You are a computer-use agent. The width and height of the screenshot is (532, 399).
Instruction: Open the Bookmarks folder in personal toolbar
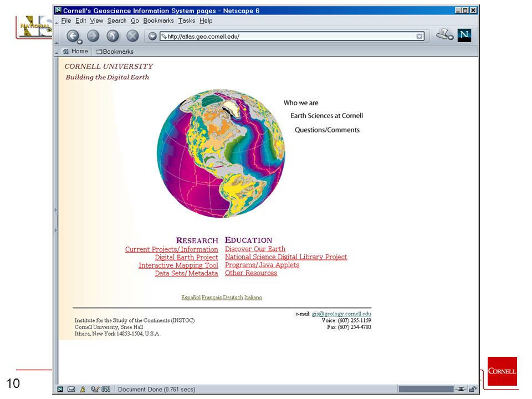pyautogui.click(x=115, y=52)
